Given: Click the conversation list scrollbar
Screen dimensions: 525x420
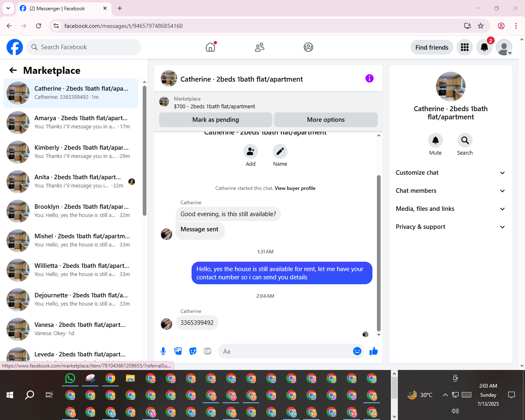Looking at the screenshot, I should pyautogui.click(x=144, y=150).
